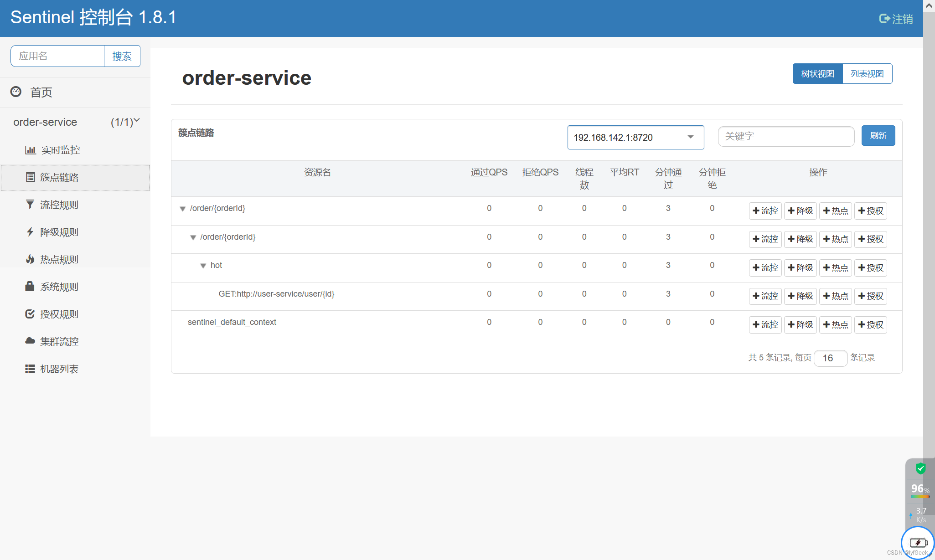Screen dimensions: 935x560
Task: Open the machine IP dropdown 192.168.142.1:8720
Action: (x=635, y=137)
